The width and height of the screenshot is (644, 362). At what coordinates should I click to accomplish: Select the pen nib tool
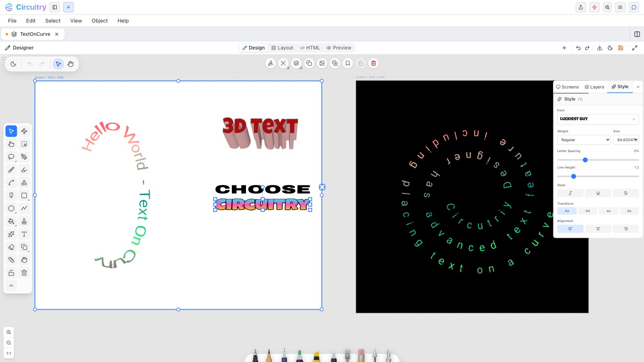24,157
